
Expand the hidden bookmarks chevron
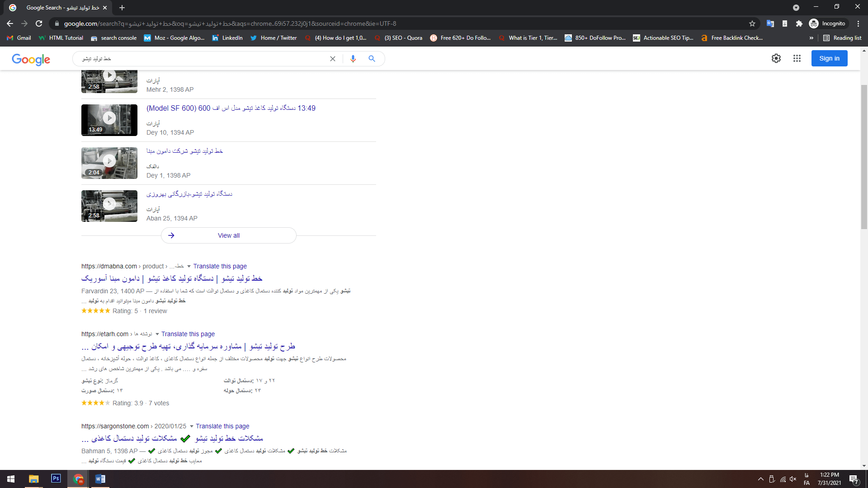coord(811,38)
